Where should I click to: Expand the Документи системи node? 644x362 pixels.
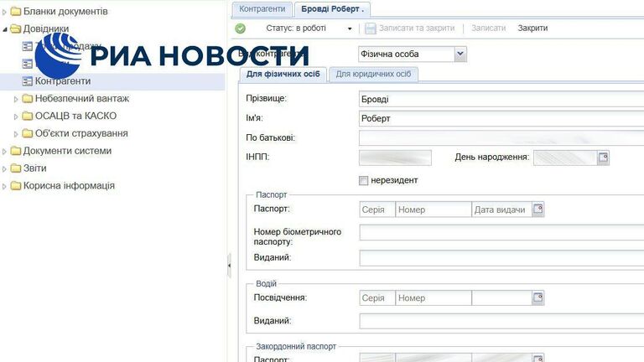tap(4, 152)
